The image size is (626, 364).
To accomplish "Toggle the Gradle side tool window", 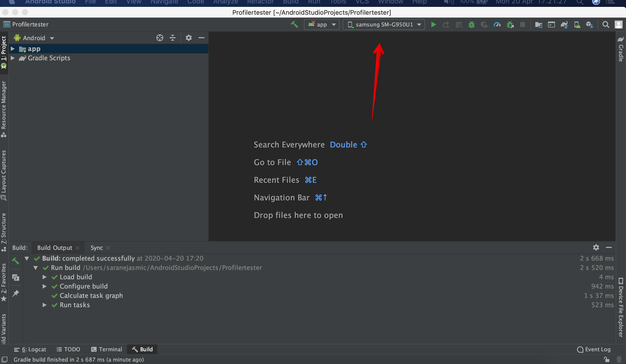I will [x=621, y=49].
